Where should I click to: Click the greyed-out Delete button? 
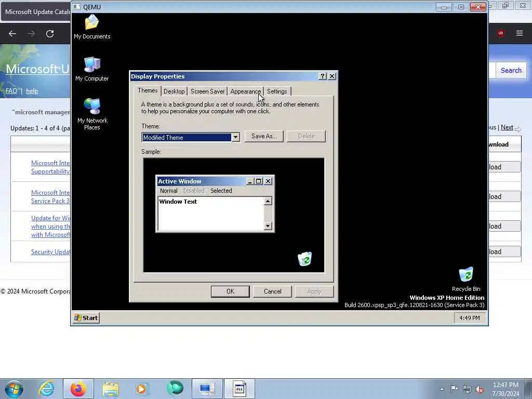[307, 136]
